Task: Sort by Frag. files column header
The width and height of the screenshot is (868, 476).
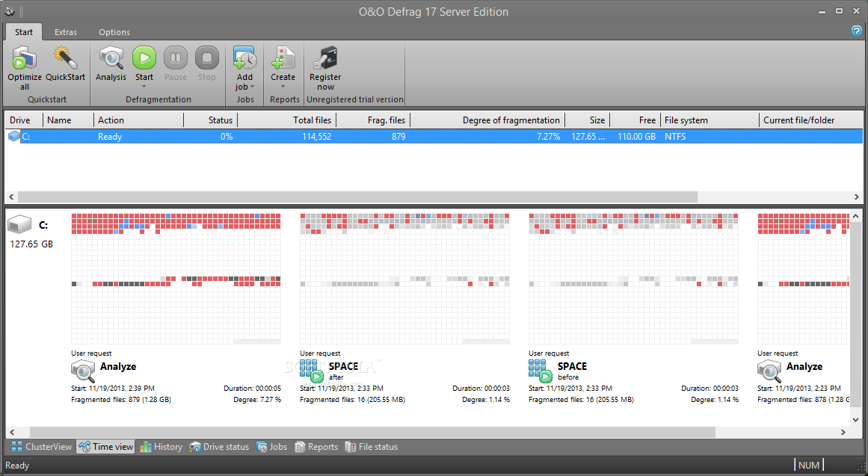Action: click(x=372, y=120)
